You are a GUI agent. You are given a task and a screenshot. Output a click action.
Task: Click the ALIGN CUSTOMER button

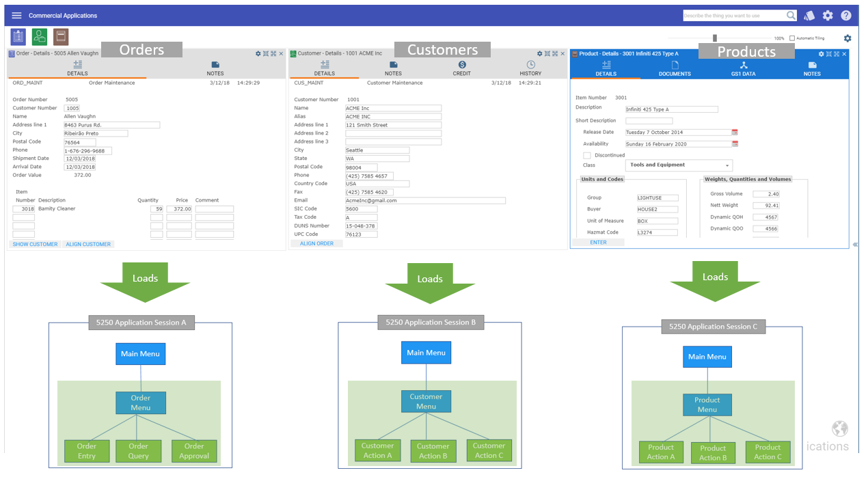88,244
